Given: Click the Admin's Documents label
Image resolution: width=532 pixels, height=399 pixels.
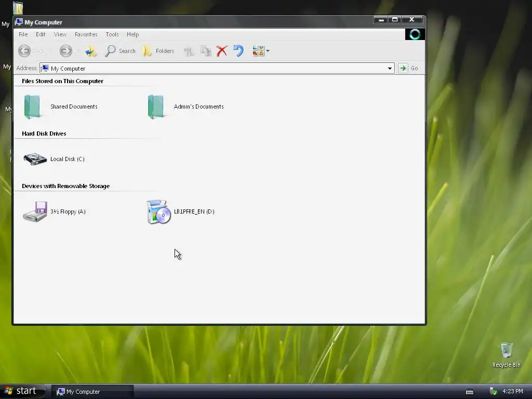Looking at the screenshot, I should pos(198,107).
